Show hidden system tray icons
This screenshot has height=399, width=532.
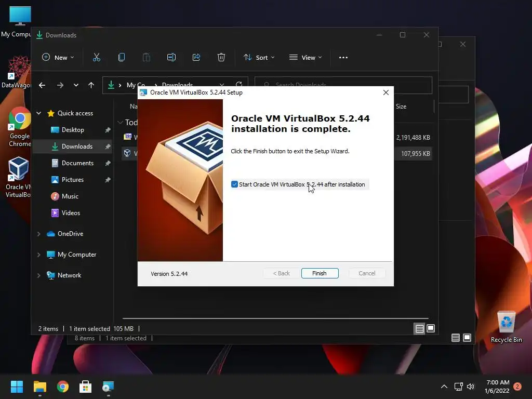point(444,387)
